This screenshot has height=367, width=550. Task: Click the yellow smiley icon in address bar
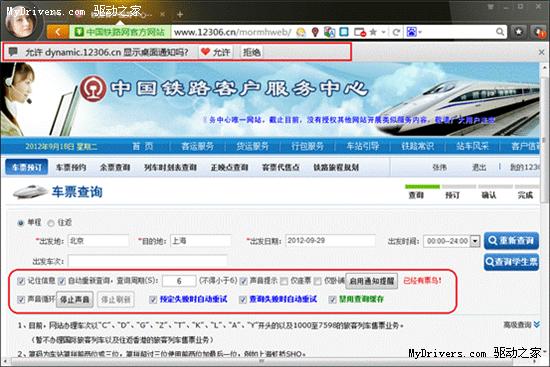pos(301,33)
